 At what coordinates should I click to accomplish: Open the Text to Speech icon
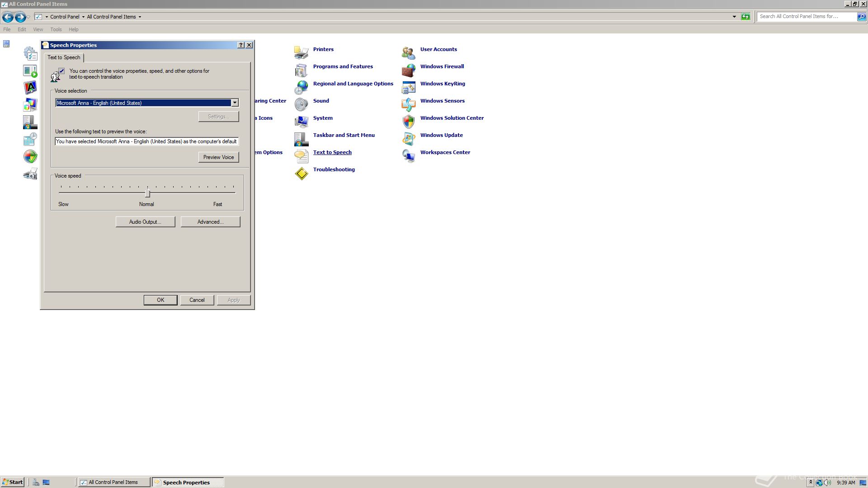click(x=301, y=155)
